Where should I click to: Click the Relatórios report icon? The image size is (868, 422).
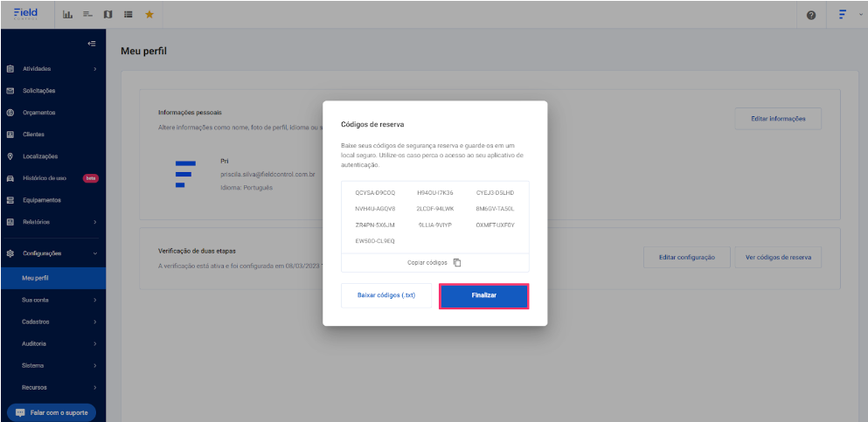coord(10,222)
